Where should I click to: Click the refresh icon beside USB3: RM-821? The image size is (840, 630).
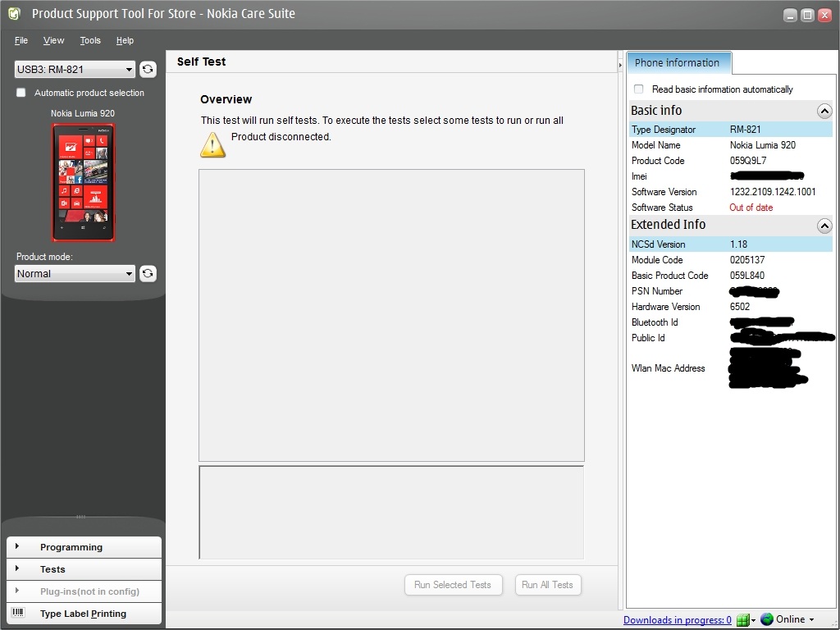(x=148, y=69)
